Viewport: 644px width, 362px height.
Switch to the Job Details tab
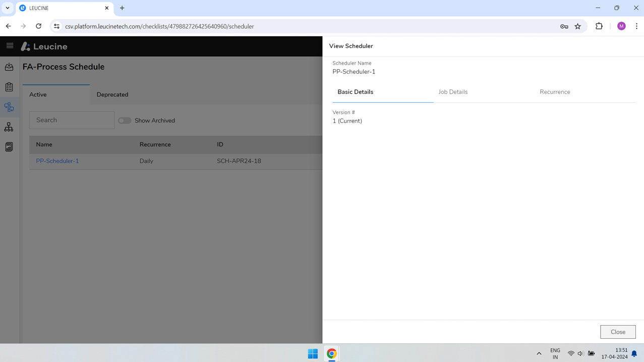[x=453, y=92]
